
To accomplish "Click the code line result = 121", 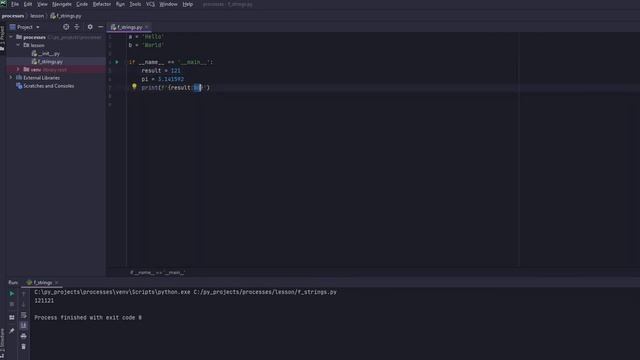I will (x=161, y=71).
